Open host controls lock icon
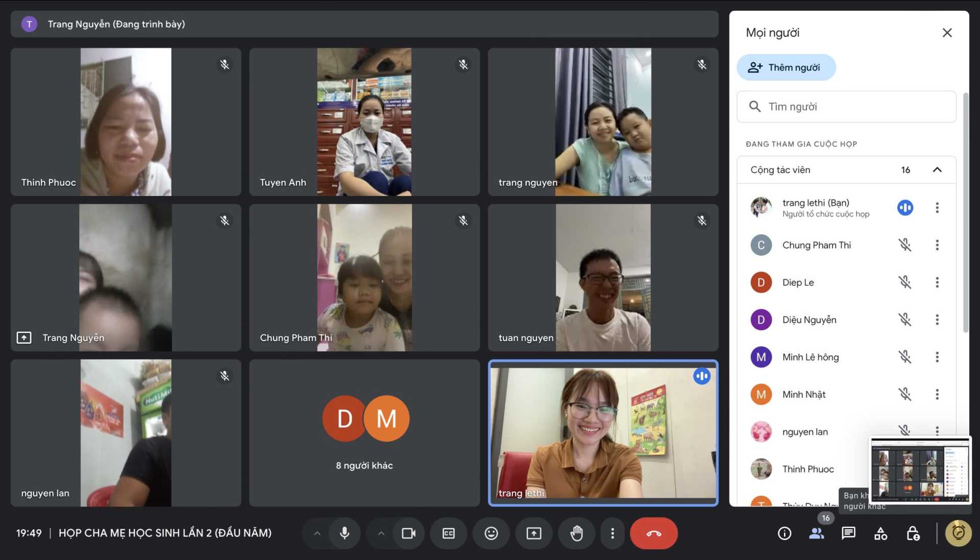This screenshot has height=560, width=980. (913, 533)
